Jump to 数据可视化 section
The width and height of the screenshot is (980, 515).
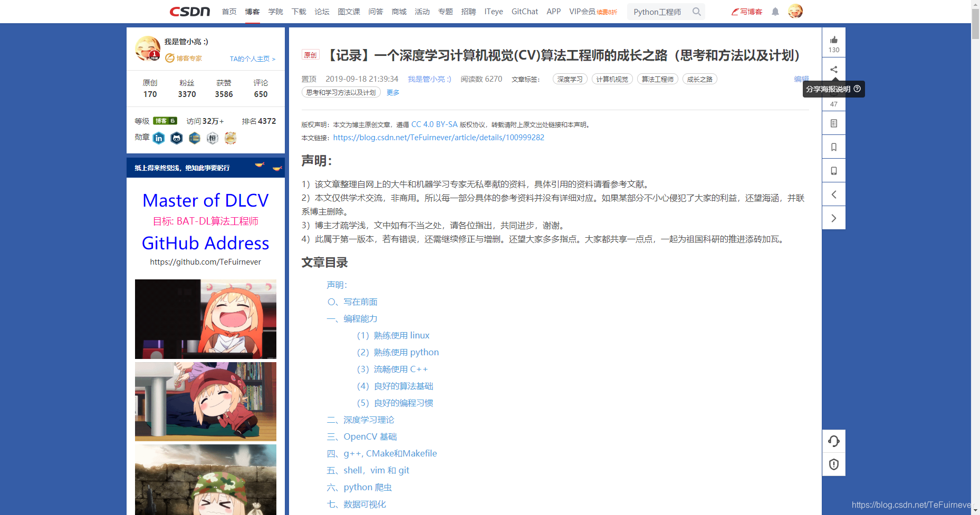click(357, 504)
